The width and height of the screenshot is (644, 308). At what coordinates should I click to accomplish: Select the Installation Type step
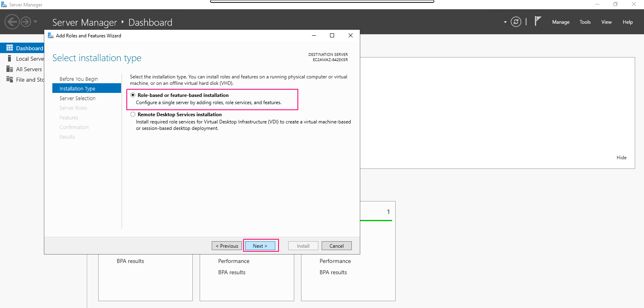point(87,88)
